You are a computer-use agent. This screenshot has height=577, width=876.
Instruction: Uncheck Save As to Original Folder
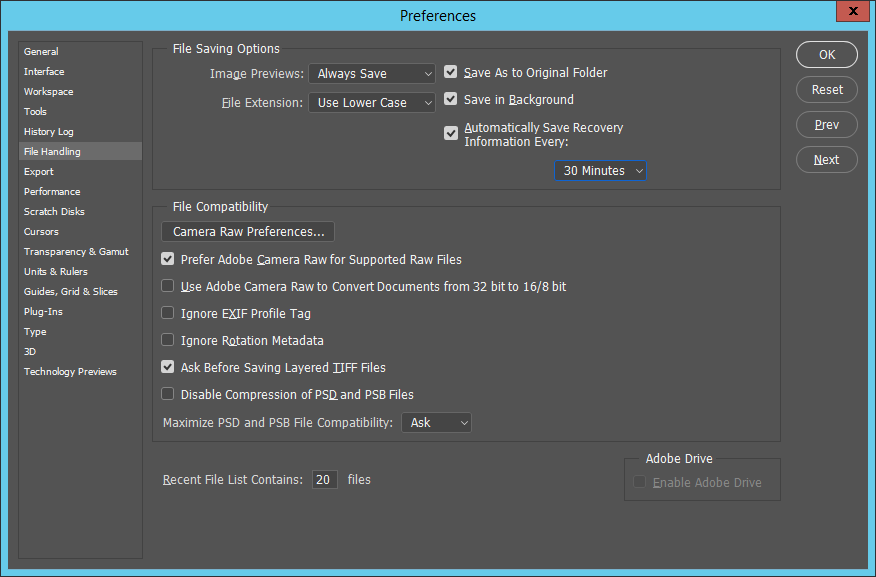(450, 72)
